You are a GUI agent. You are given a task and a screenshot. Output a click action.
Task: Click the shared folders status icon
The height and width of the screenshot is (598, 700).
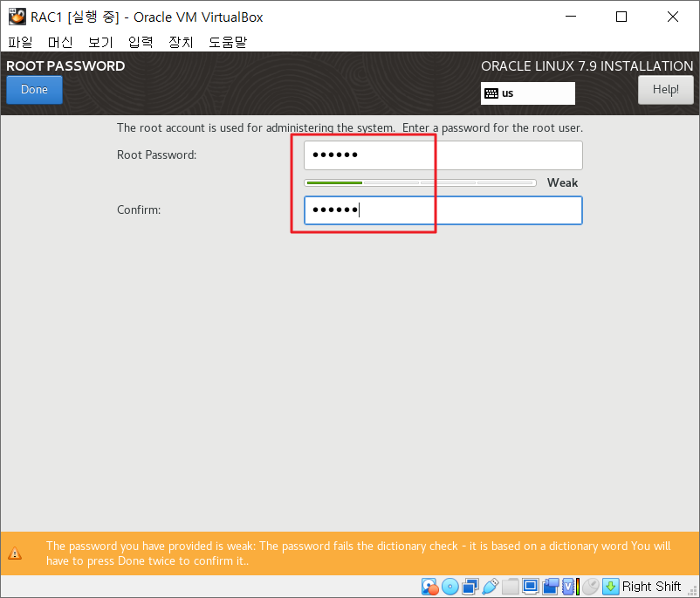(511, 587)
